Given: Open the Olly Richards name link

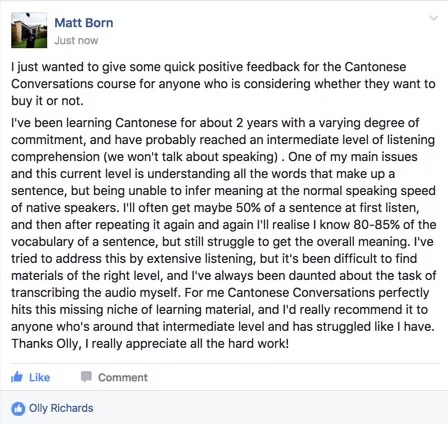Looking at the screenshot, I should (61, 408).
